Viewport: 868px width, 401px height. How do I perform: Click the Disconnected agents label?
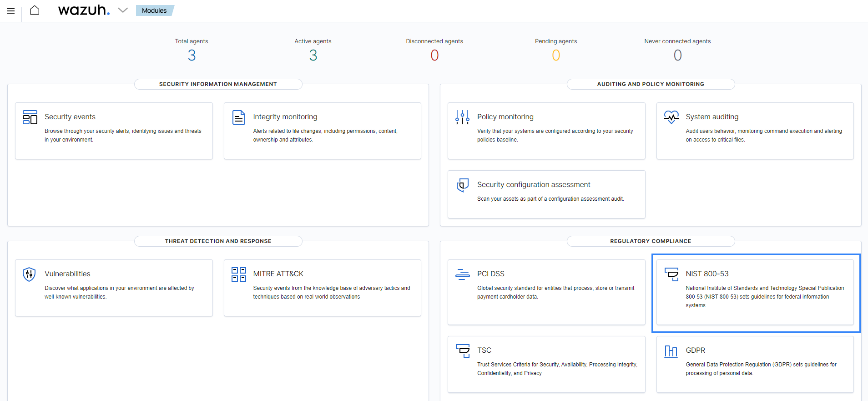coord(434,41)
